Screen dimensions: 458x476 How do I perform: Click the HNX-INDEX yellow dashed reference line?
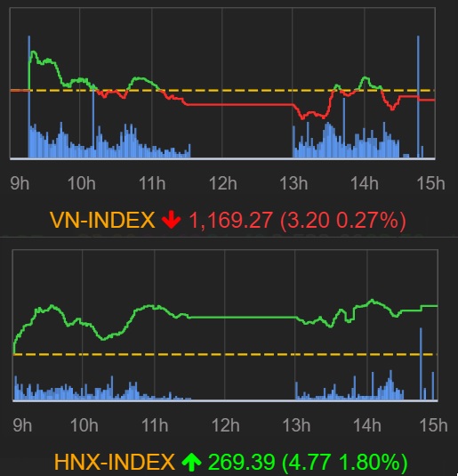pyautogui.click(x=225, y=354)
